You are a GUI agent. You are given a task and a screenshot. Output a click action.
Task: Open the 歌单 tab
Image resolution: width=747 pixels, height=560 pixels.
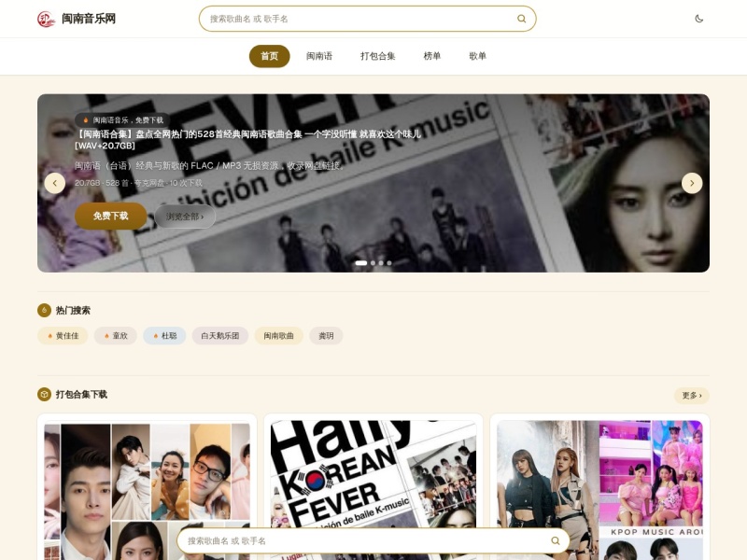pos(478,56)
